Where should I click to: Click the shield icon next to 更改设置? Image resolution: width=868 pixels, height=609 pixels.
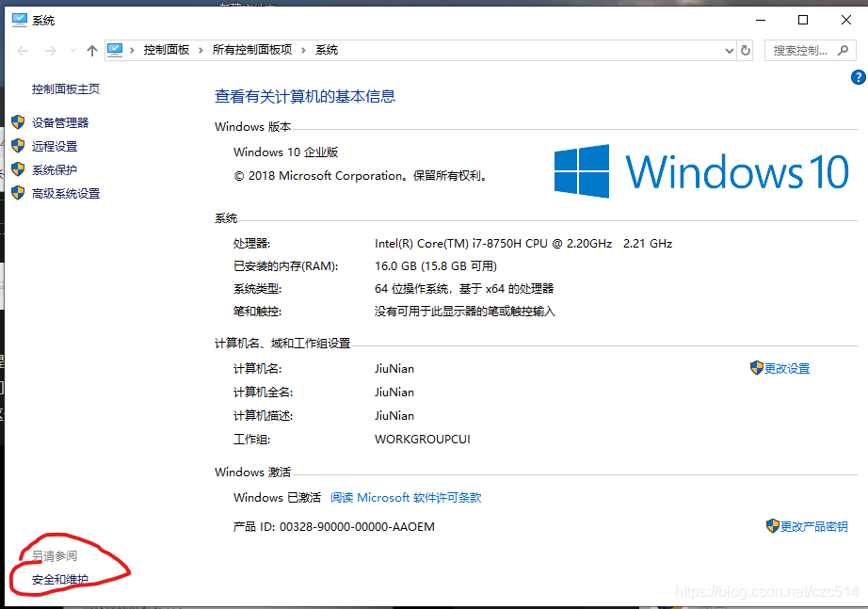[x=757, y=368]
